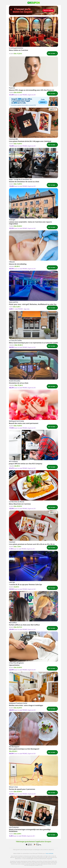Click 'Voir les cadeaux' on the banner
This screenshot has height=868, width=67.
point(48,10)
